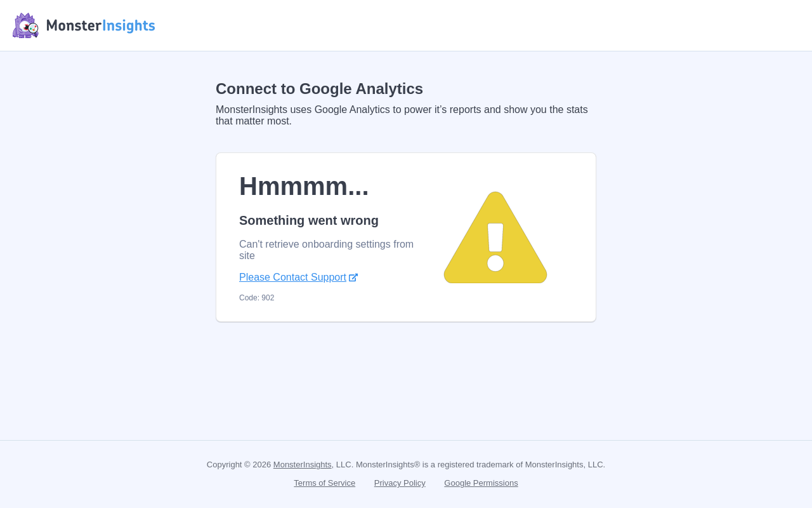The width and height of the screenshot is (812, 508).
Task: Click the dot of the warning exclamation mark
Action: tap(495, 263)
